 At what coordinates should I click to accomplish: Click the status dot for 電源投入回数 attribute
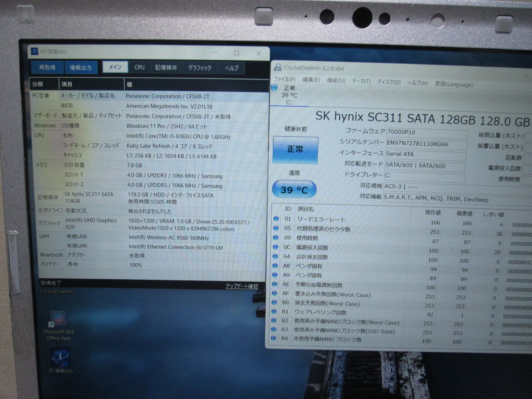click(x=275, y=247)
